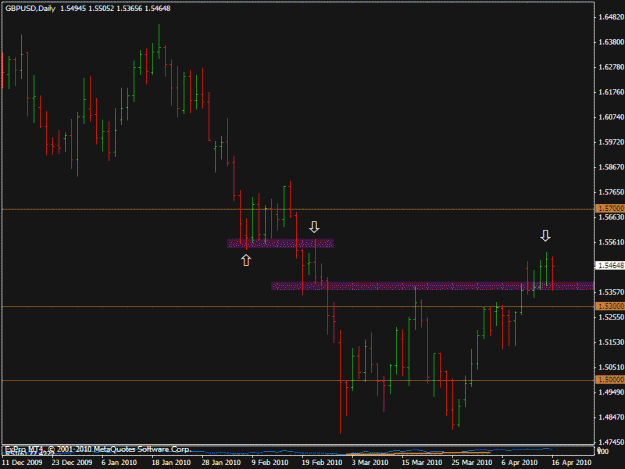Click the GBPUSD,Daily chart title
This screenshot has width=625, height=469.
pos(30,8)
